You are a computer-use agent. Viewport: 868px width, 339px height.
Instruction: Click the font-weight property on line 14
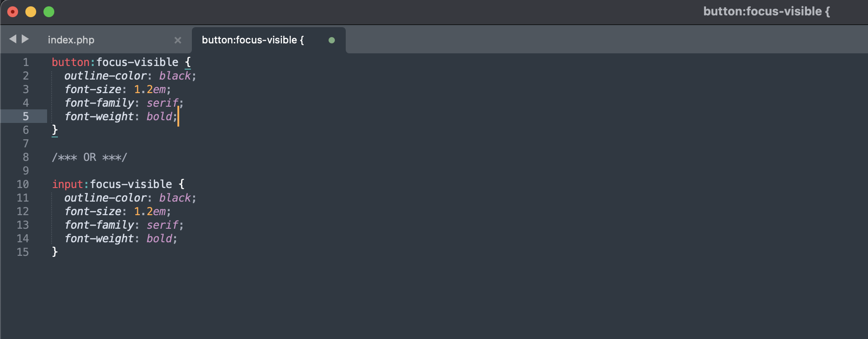point(100,238)
